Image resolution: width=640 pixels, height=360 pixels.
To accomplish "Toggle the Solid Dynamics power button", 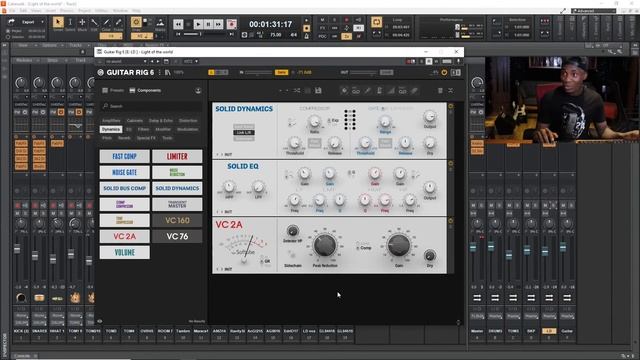I will click(451, 106).
